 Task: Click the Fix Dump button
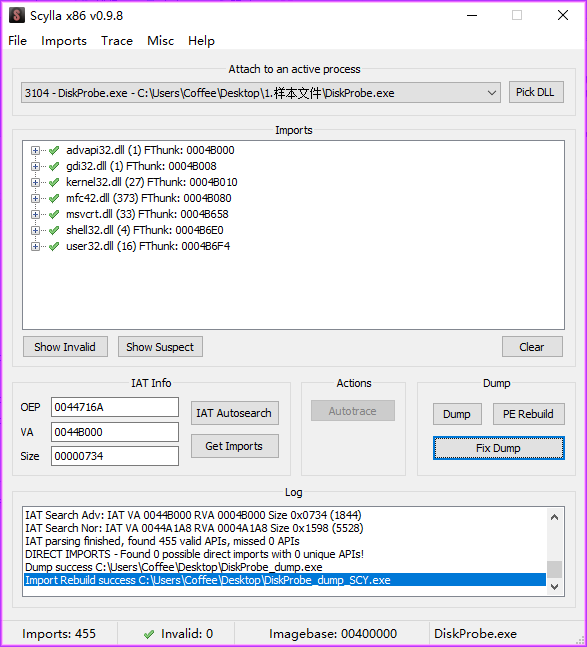pos(498,448)
